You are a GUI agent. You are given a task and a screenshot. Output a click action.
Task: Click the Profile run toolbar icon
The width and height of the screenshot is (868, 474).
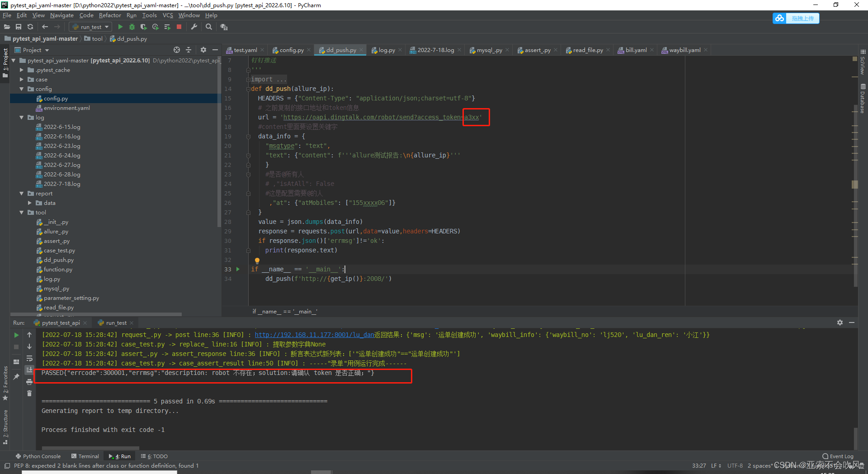(x=156, y=27)
